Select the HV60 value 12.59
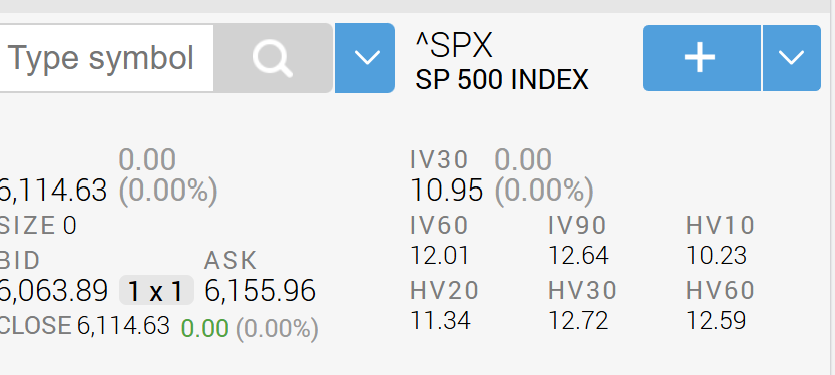This screenshot has width=835, height=375. pyautogui.click(x=716, y=320)
